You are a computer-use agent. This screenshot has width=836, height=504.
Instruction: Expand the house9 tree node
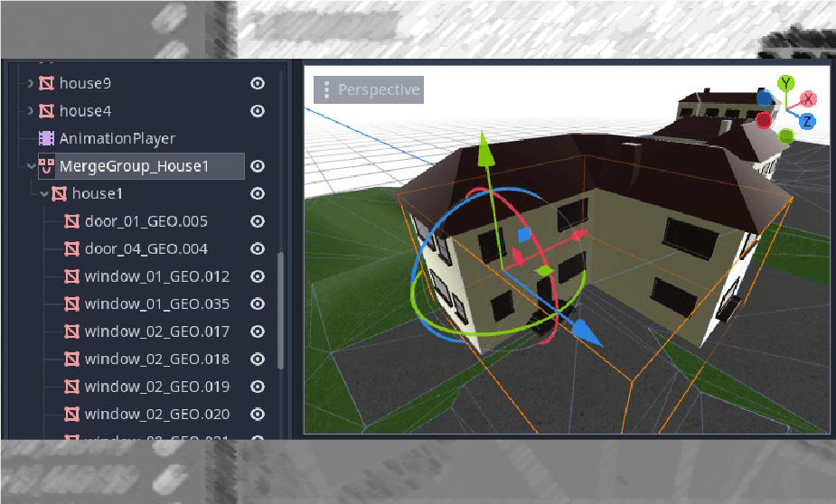[x=31, y=83]
